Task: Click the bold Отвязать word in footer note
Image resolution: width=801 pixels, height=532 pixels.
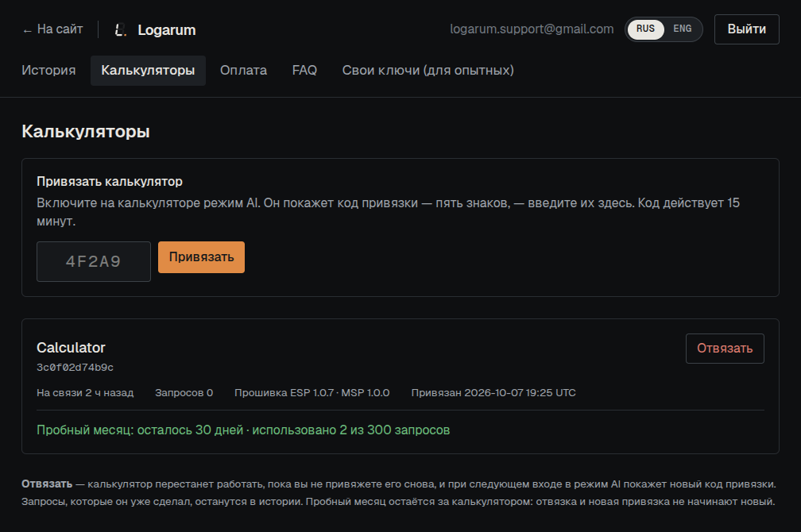Action: pyautogui.click(x=47, y=484)
